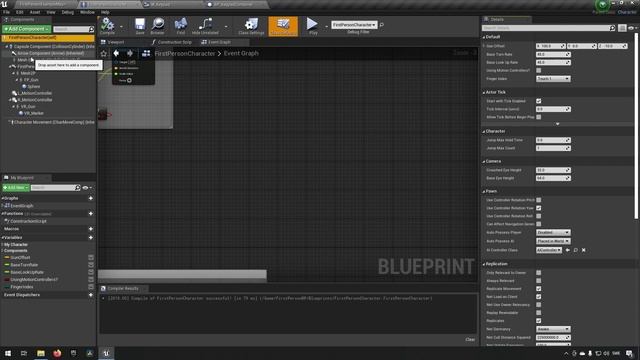Open Class Settings in the toolbar
640x360 pixels.
[251, 25]
